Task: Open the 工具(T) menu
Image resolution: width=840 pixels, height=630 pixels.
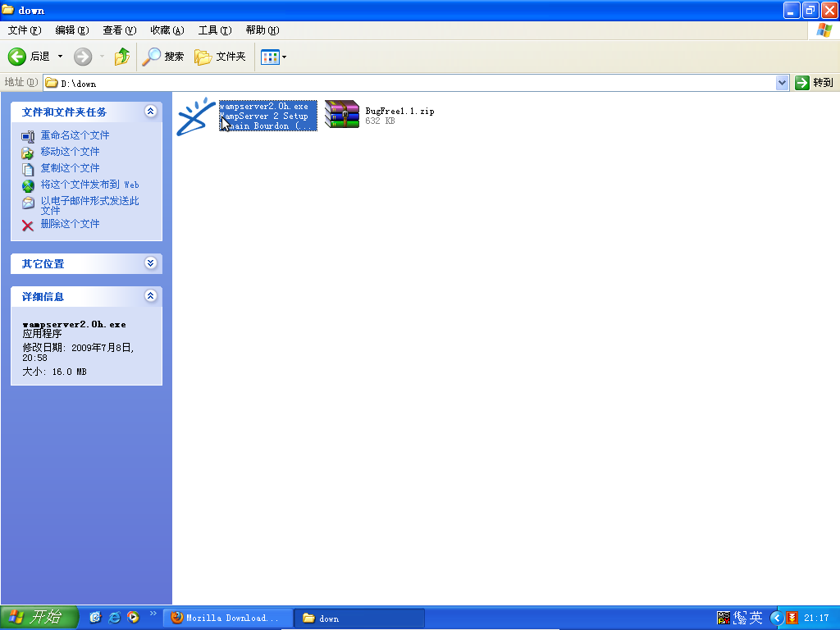Action: tap(215, 30)
